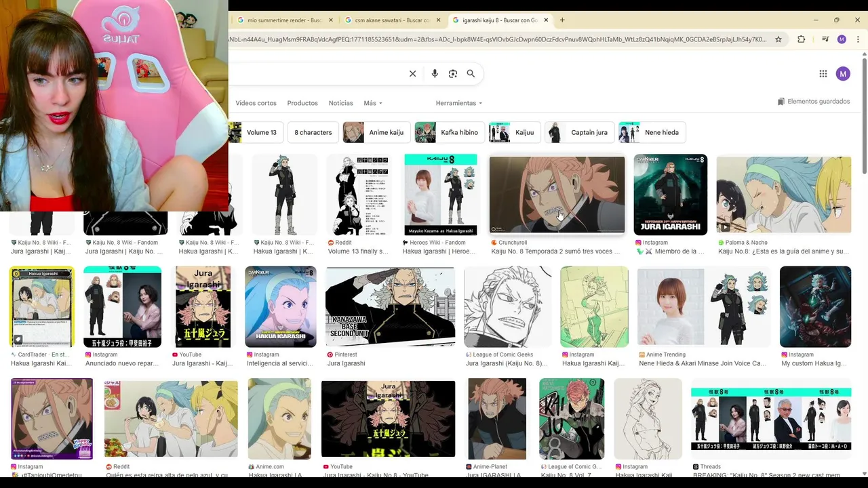The height and width of the screenshot is (488, 868).
Task: Open the Reddit blue-haired girl eating image
Action: pyautogui.click(x=171, y=419)
